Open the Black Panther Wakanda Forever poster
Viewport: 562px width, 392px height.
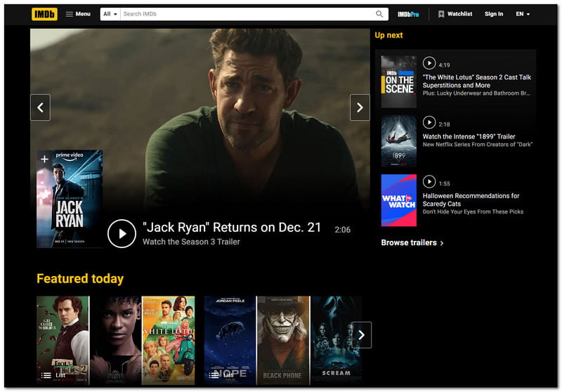pos(115,341)
